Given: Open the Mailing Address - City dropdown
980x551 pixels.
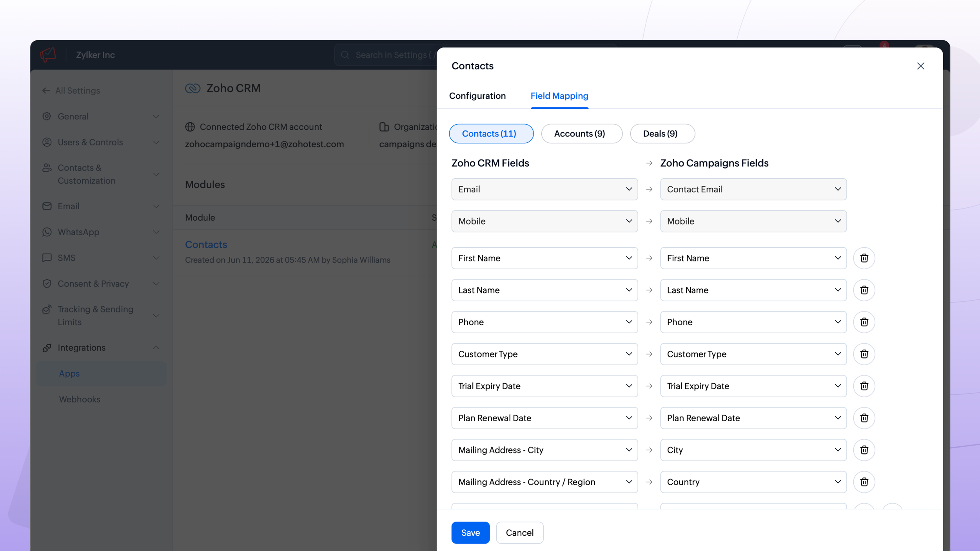Looking at the screenshot, I should 544,450.
